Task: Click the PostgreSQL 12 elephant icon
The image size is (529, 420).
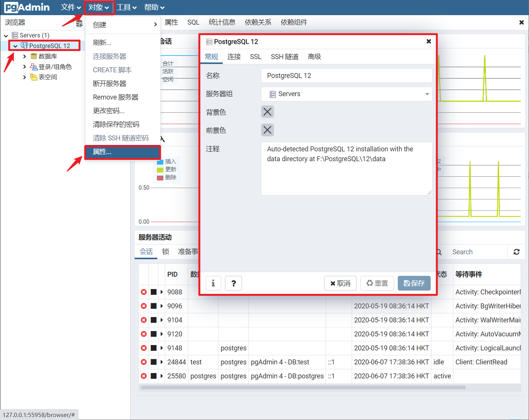Action: click(x=25, y=46)
